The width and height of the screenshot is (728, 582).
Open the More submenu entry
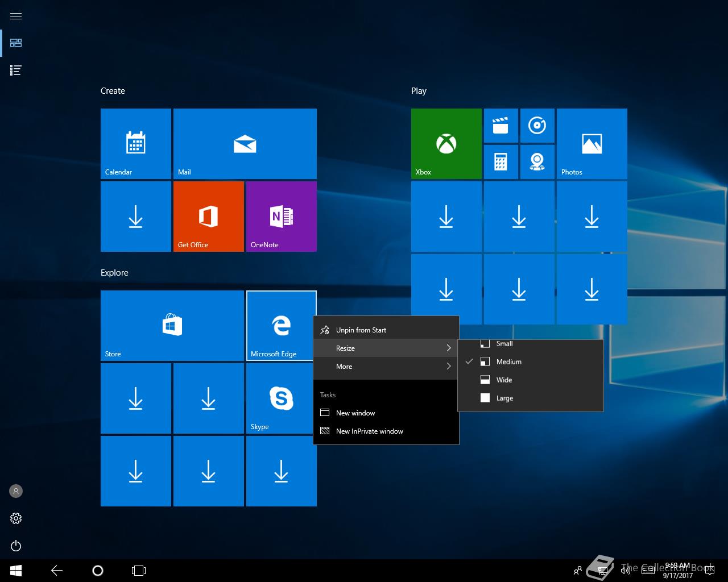point(386,367)
